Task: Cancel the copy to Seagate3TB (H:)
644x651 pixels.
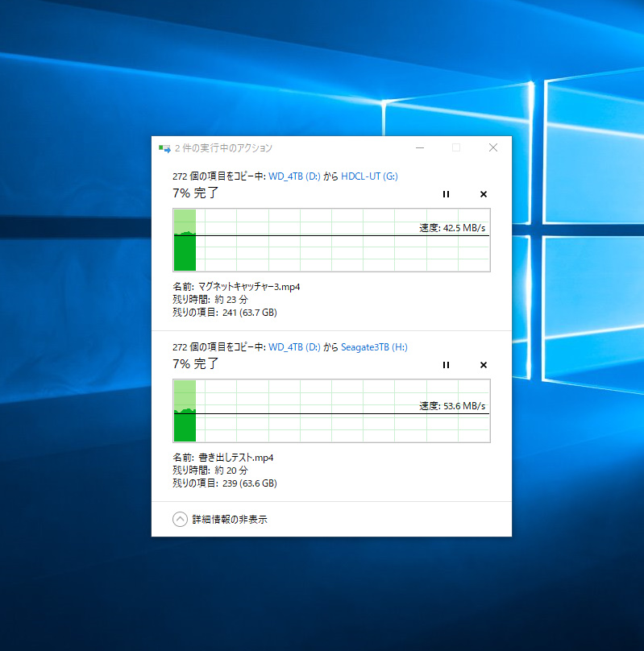Action: (483, 365)
